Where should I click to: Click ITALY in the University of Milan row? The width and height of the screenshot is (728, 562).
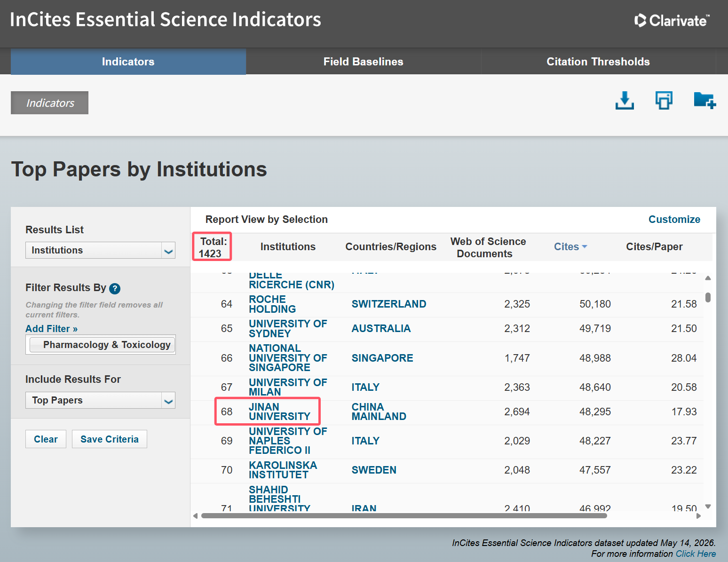point(365,387)
